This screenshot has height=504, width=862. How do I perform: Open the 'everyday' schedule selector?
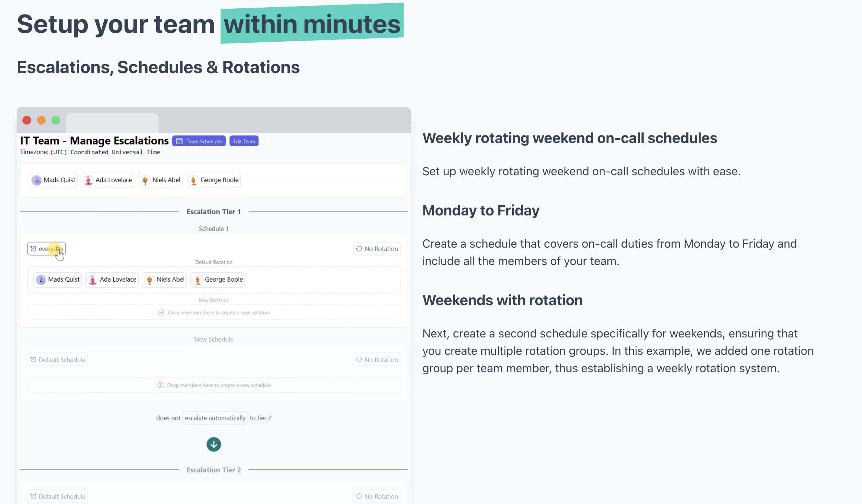coord(46,249)
